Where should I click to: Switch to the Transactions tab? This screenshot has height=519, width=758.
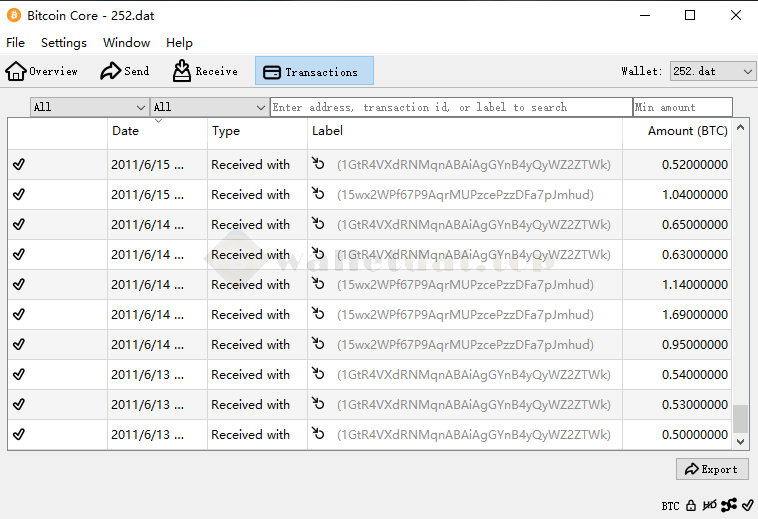pos(314,71)
